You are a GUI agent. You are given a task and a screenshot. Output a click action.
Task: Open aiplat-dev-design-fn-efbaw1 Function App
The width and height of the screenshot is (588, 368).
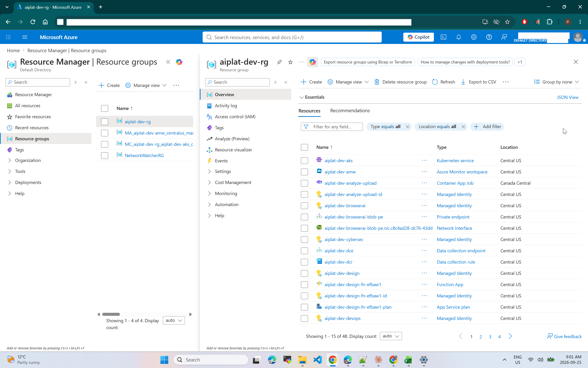click(353, 285)
